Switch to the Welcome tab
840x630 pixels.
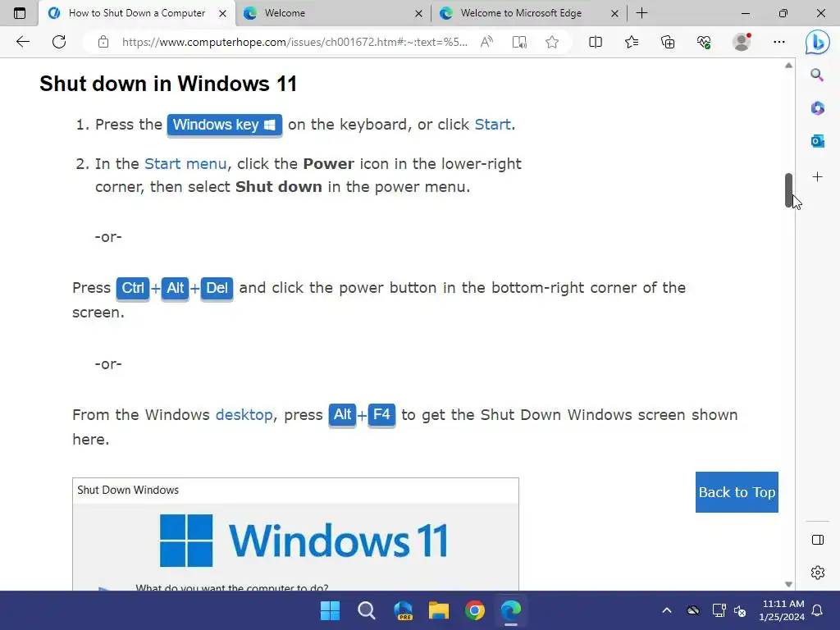point(331,13)
